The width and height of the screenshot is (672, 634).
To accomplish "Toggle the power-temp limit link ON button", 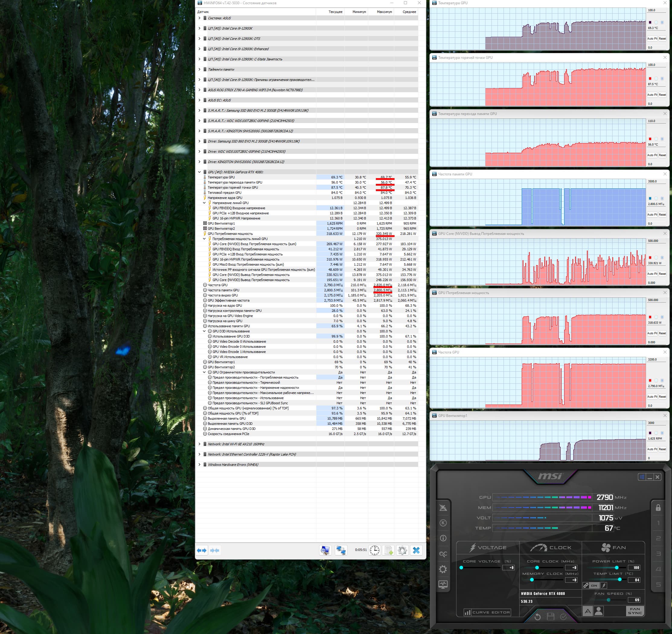I will 594,585.
